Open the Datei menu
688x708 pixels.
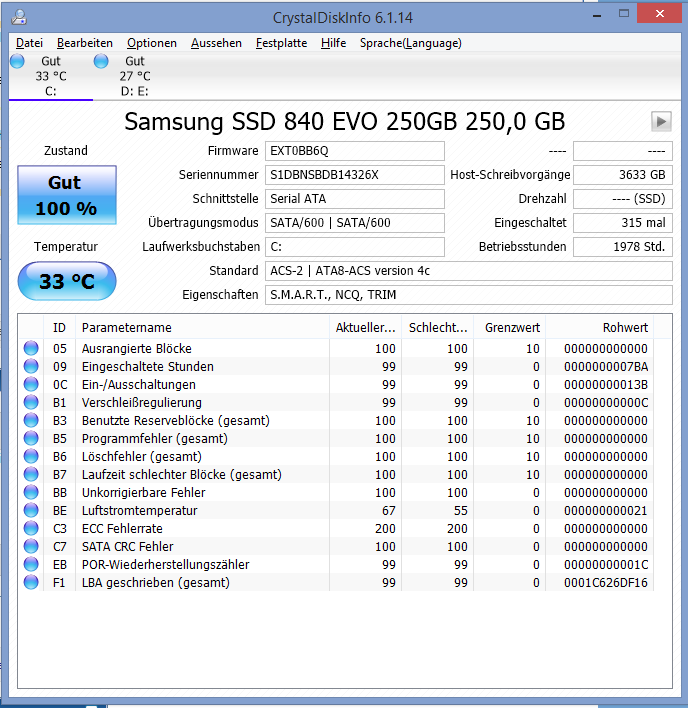pyautogui.click(x=29, y=43)
